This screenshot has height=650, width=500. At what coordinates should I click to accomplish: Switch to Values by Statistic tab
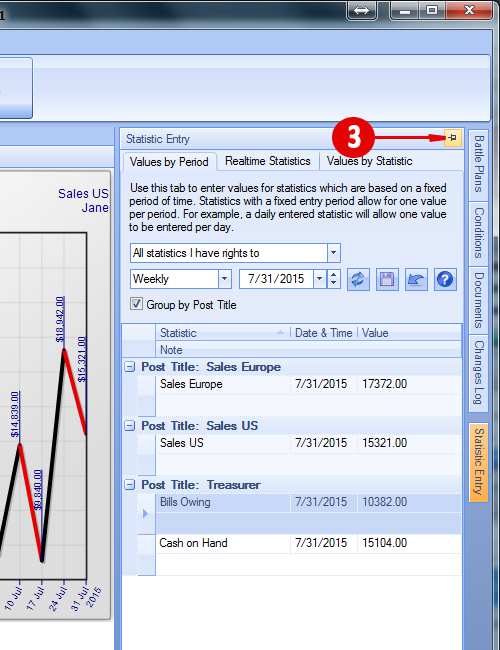(x=369, y=161)
